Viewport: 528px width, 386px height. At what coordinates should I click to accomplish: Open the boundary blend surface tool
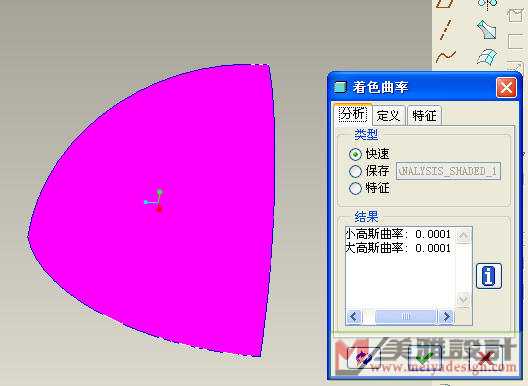click(487, 56)
